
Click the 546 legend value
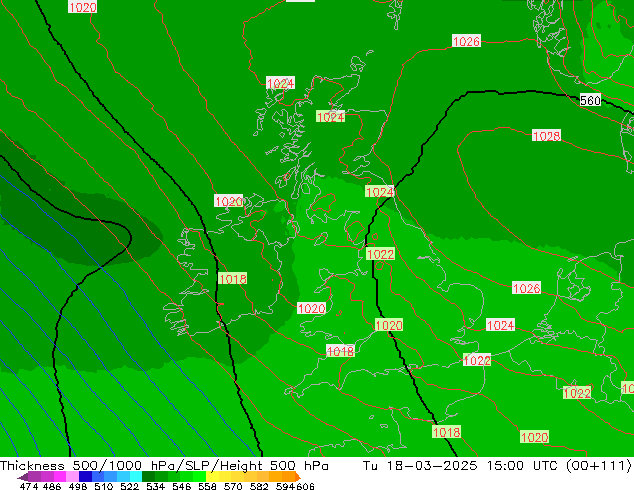click(182, 486)
